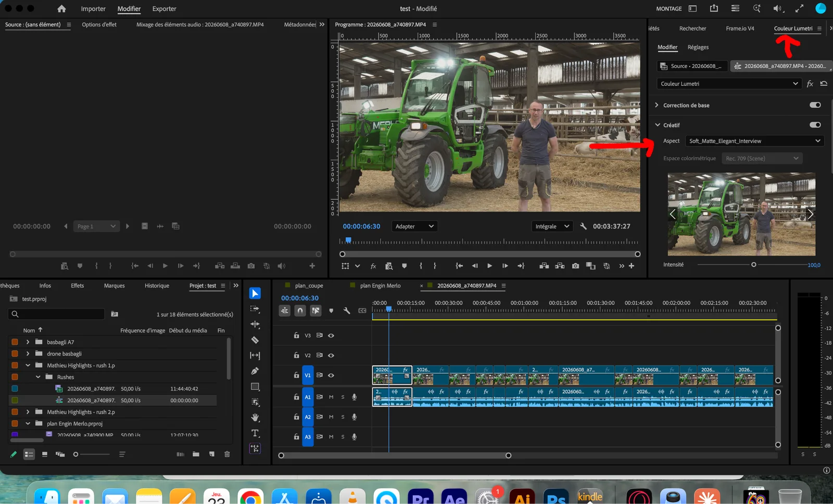This screenshot has height=504, width=833.
Task: Open the Aspect look dropdown
Action: [x=755, y=141]
